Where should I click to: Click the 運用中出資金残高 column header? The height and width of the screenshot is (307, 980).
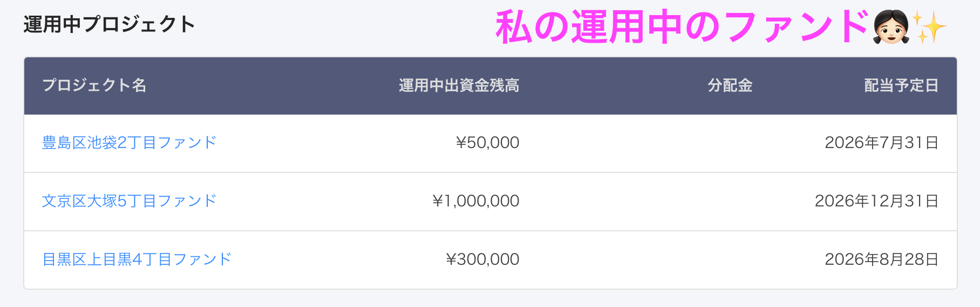coord(459,85)
